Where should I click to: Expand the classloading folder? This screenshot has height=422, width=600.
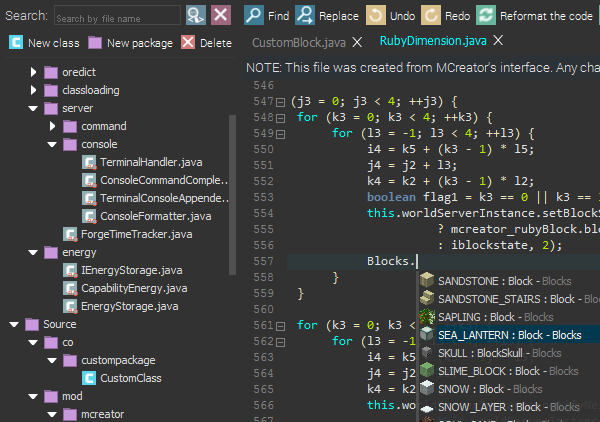[x=33, y=90]
